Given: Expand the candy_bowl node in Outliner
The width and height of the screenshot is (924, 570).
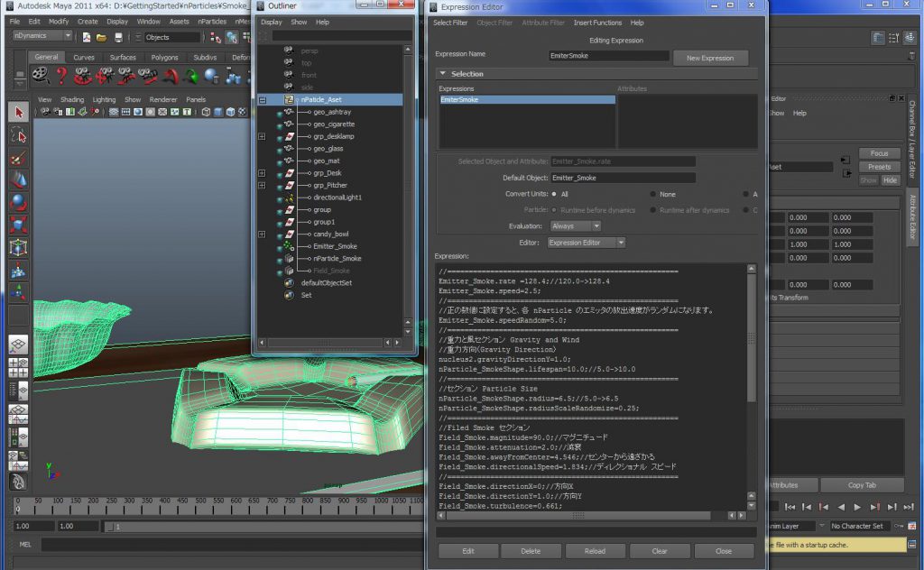Looking at the screenshot, I should click(x=263, y=234).
